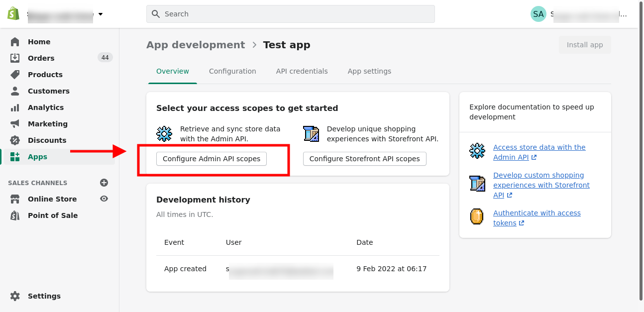Focus the Search input field
This screenshot has height=312, width=644.
click(x=291, y=14)
